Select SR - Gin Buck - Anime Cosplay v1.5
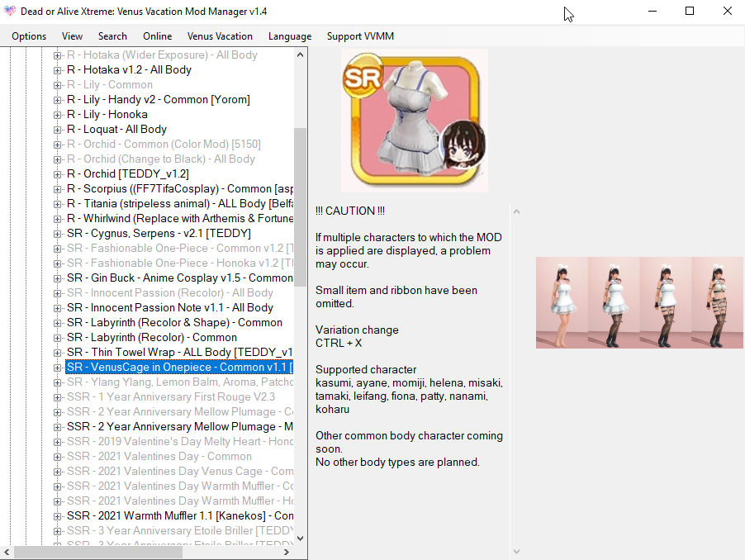The height and width of the screenshot is (560, 745). pos(179,278)
